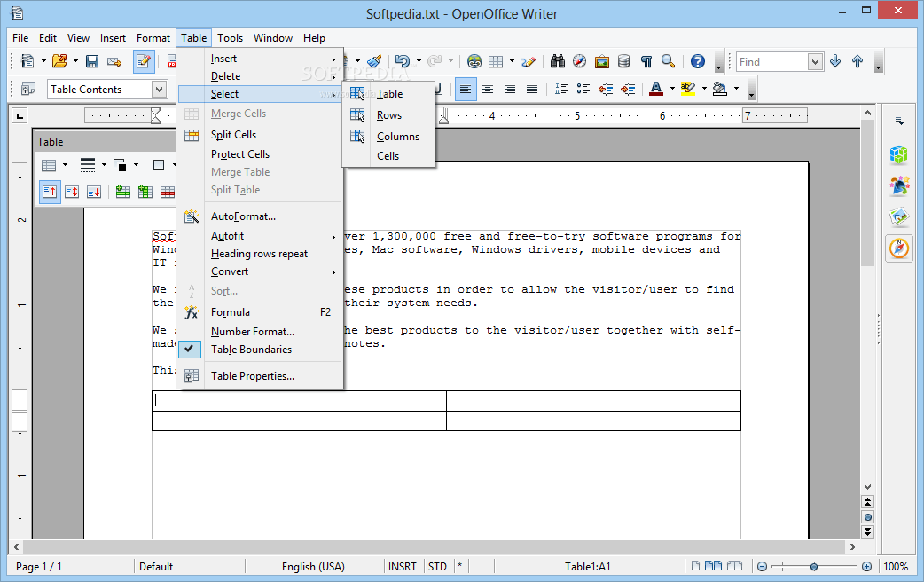Viewport: 924px width, 582px height.
Task: Open Font Color dropdown arrow
Action: click(672, 89)
